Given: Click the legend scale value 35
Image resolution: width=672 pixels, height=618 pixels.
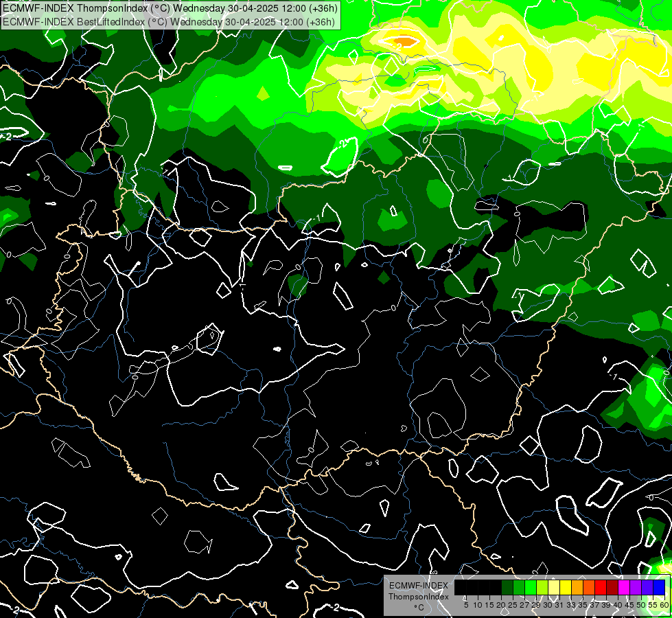Looking at the screenshot, I should pyautogui.click(x=583, y=605).
